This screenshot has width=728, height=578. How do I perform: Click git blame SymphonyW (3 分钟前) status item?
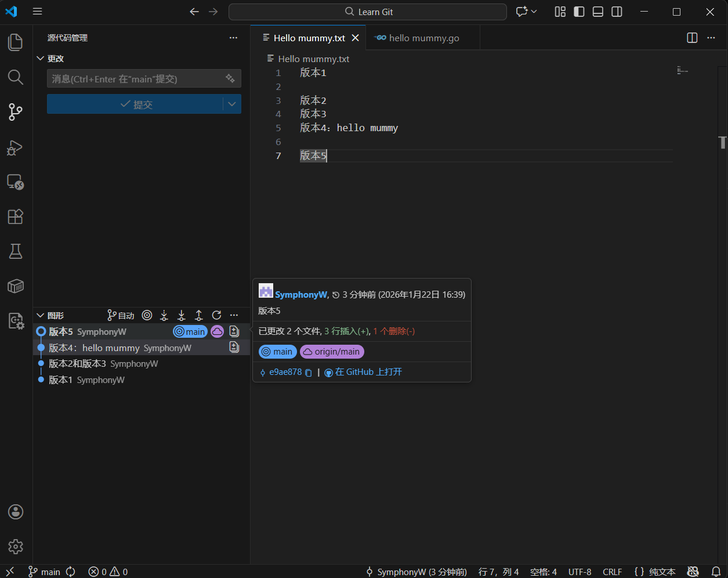[x=416, y=572]
